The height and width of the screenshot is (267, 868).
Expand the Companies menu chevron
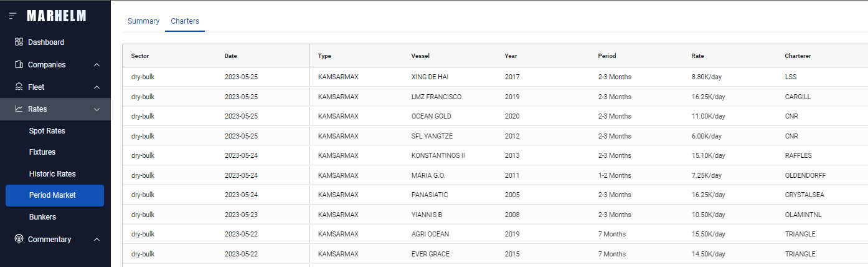pos(97,65)
